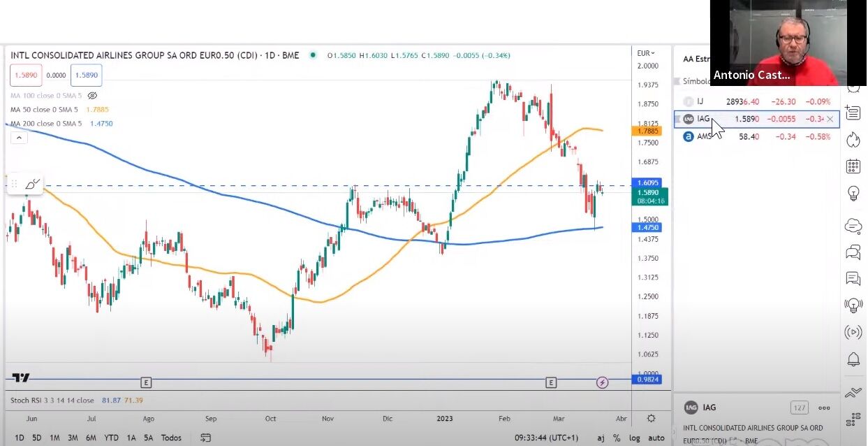The width and height of the screenshot is (868, 446).
Task: Open the object tree dotted icon in sidebar
Action: [853, 419]
